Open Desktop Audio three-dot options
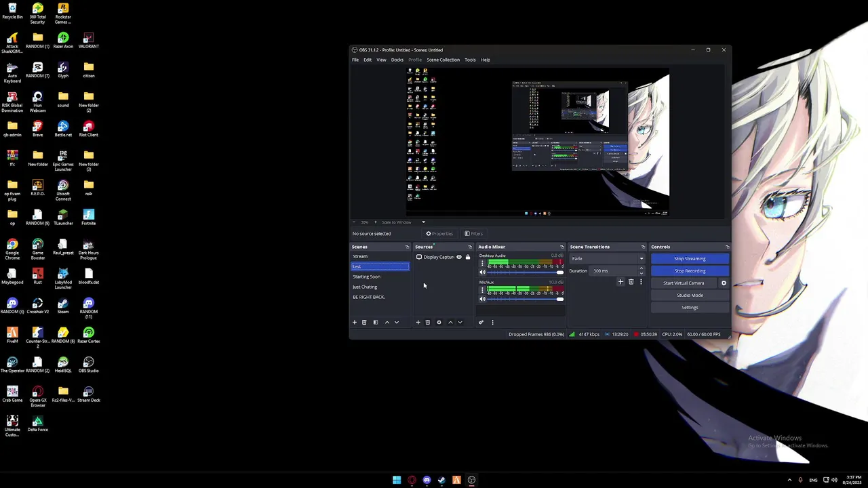Image resolution: width=868 pixels, height=488 pixels. (482, 263)
